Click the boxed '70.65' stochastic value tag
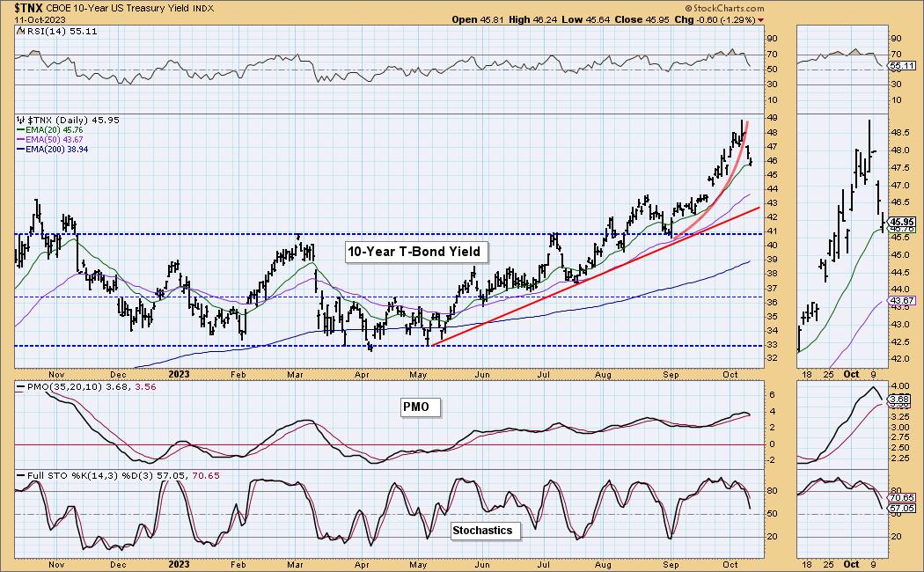 [903, 498]
